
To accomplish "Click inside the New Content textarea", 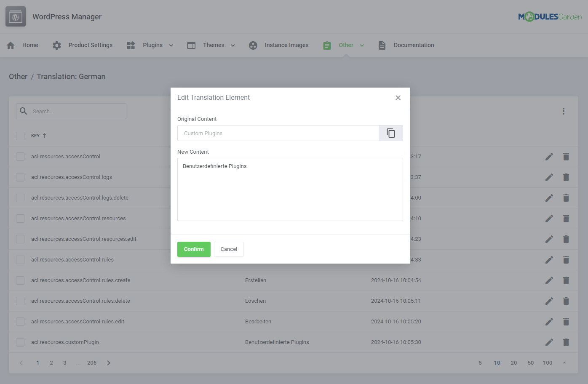I will pos(290,189).
